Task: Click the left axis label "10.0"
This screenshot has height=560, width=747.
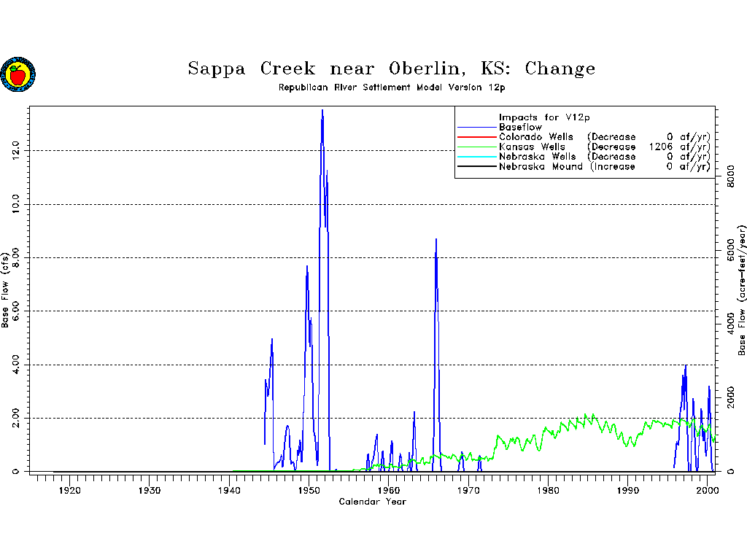Action: 16,204
